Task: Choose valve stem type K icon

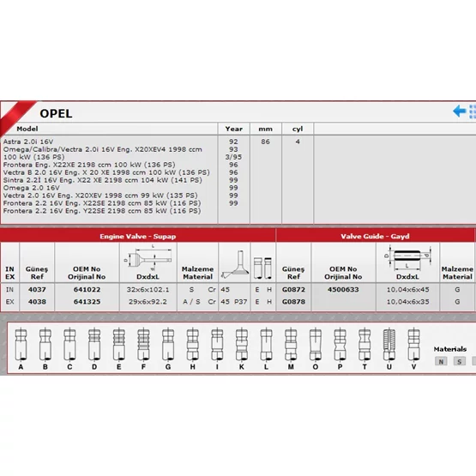Action: (242, 345)
